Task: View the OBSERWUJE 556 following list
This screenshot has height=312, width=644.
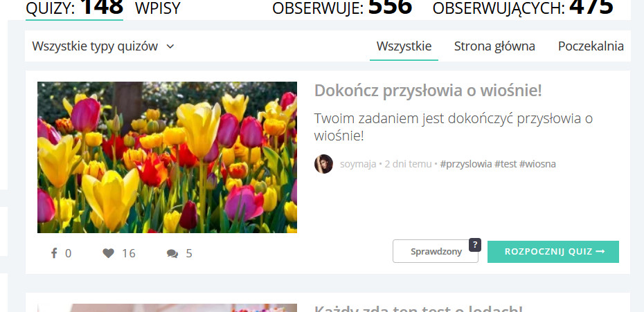Action: point(341,8)
